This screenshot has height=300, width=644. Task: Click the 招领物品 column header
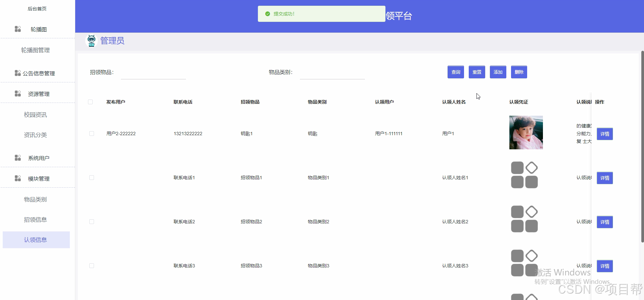point(250,102)
